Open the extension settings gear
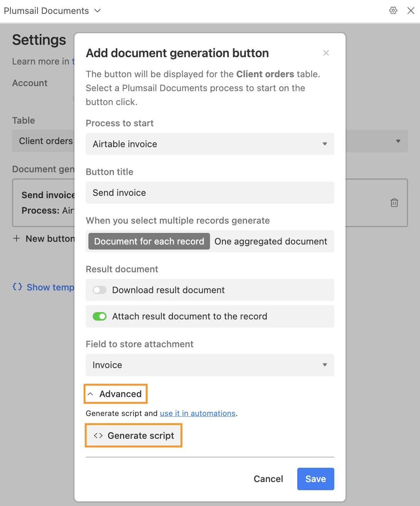Screen dimensions: 420x506 pyautogui.click(x=393, y=10)
